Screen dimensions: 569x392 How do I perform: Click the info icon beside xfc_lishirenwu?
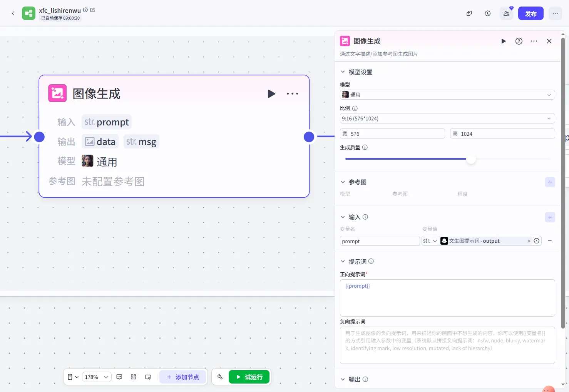click(85, 10)
